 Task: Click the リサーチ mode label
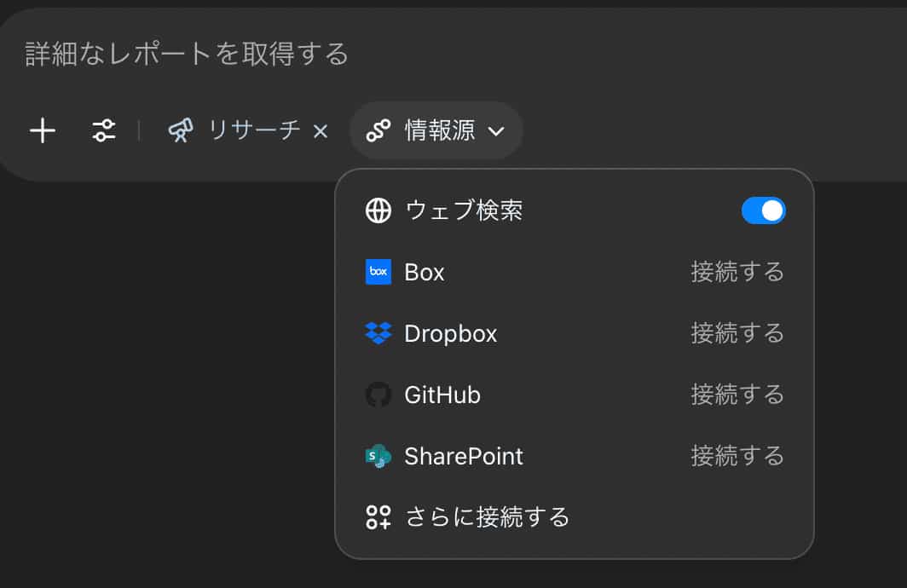tap(255, 130)
